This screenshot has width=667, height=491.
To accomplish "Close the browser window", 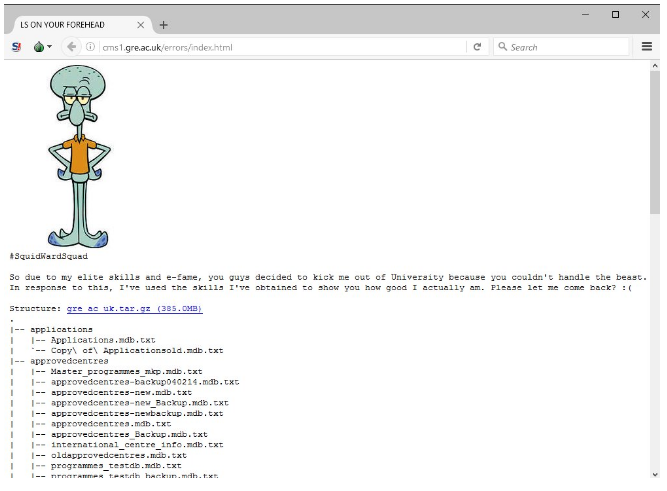I will coord(645,14).
